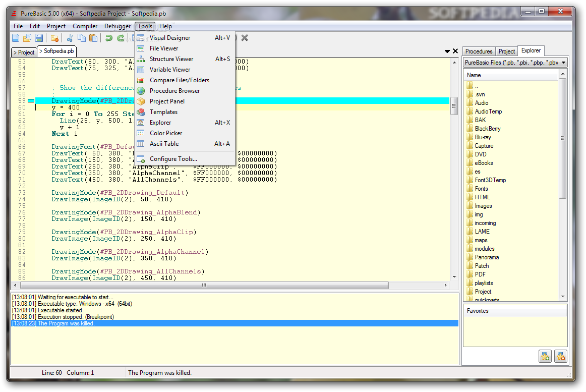Image resolution: width=586 pixels, height=392 pixels.
Task: Click the code editor vertical scrollbar thumb
Action: (x=454, y=106)
